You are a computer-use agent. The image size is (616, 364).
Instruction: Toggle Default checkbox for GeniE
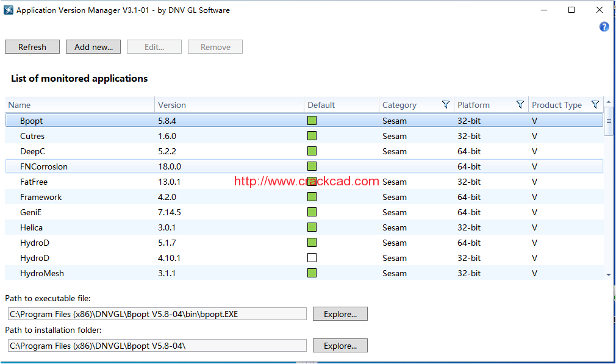click(x=312, y=212)
